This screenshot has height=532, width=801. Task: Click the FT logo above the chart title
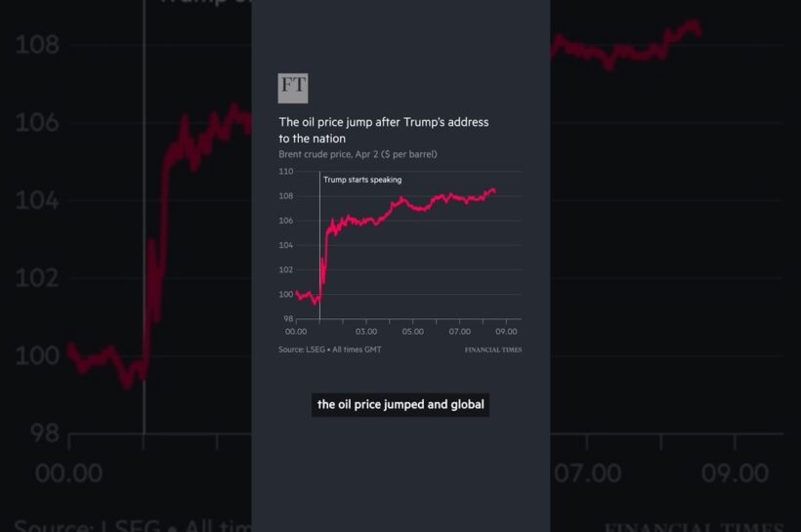pos(293,87)
